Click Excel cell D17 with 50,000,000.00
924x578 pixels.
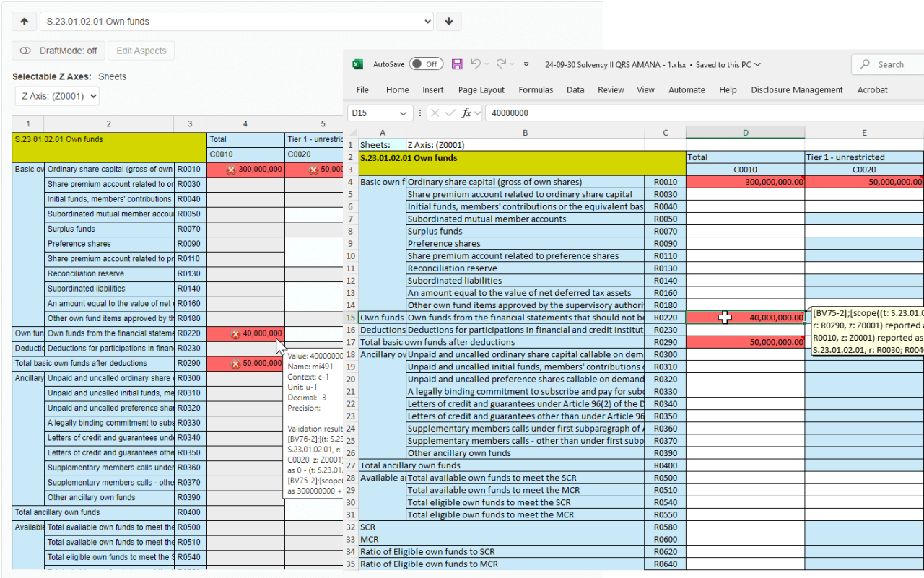[745, 342]
